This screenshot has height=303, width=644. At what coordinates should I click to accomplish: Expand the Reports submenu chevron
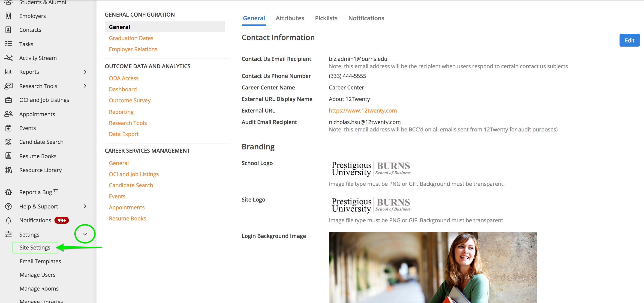pos(85,72)
